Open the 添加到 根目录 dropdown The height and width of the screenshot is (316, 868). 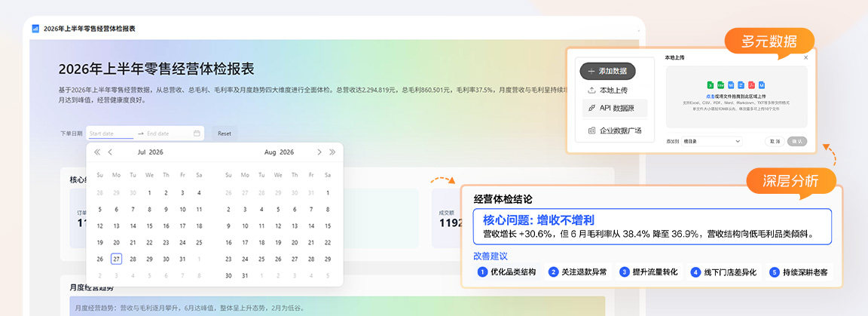712,141
